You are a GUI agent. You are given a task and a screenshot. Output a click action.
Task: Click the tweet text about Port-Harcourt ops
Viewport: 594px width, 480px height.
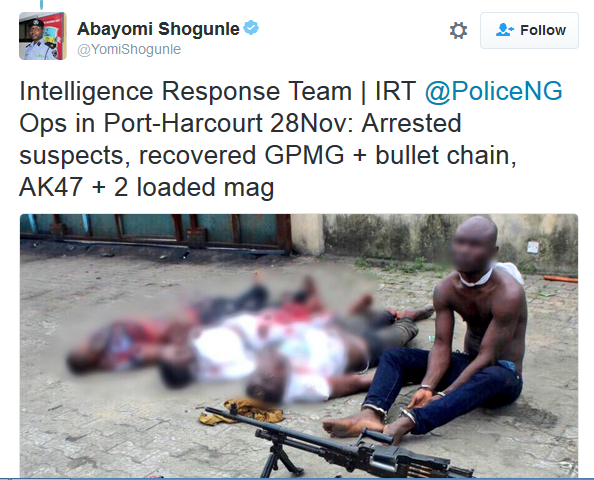click(x=291, y=139)
